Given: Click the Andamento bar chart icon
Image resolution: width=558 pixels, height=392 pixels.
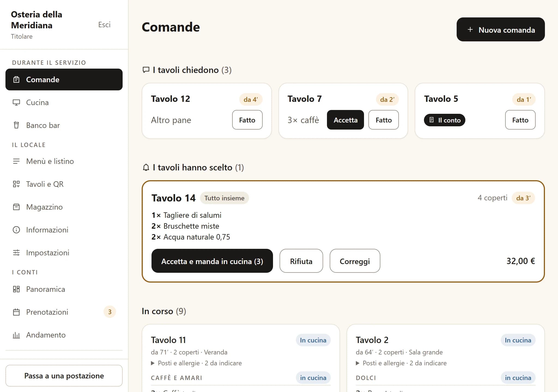Looking at the screenshot, I should (16, 335).
